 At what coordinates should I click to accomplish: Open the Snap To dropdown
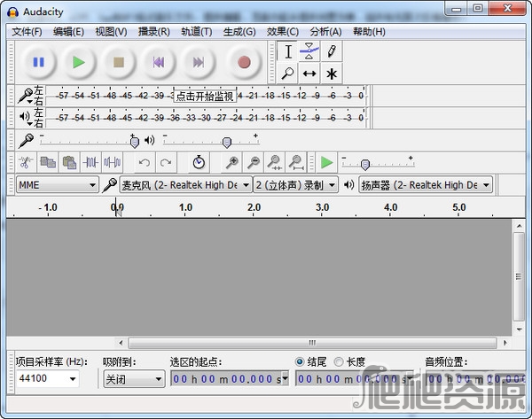(x=134, y=379)
